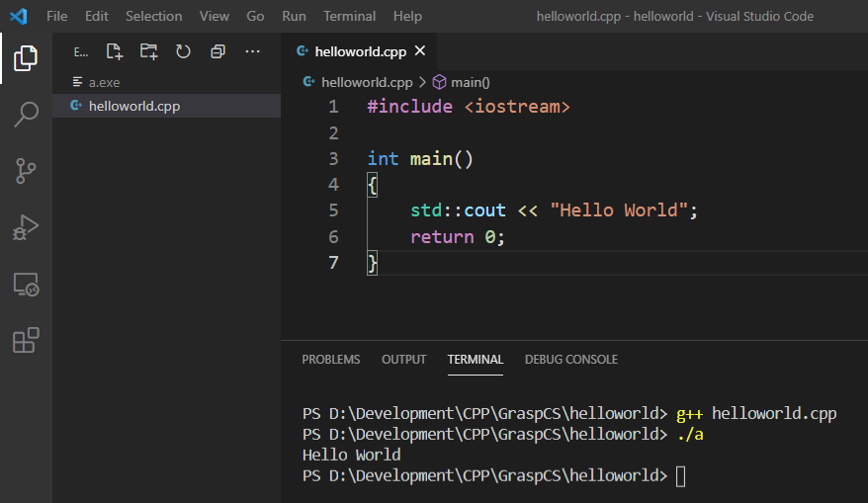Open the Selection menu

(154, 16)
